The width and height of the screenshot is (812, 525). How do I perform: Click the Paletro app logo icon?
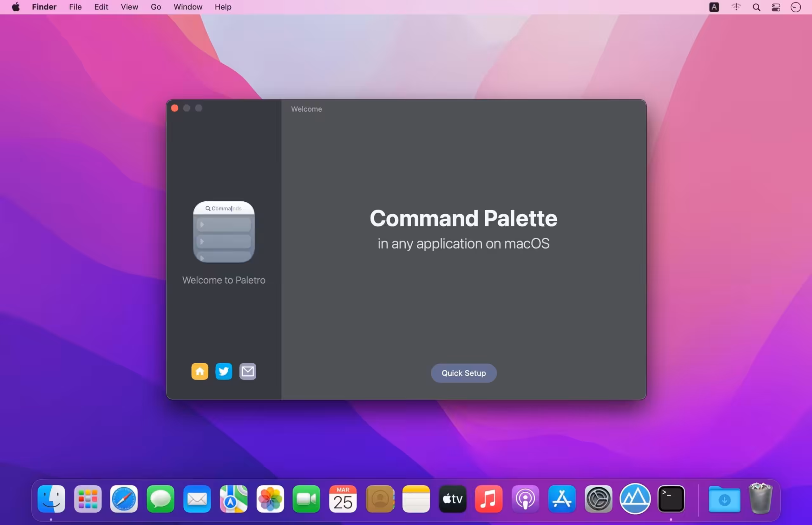(x=224, y=232)
